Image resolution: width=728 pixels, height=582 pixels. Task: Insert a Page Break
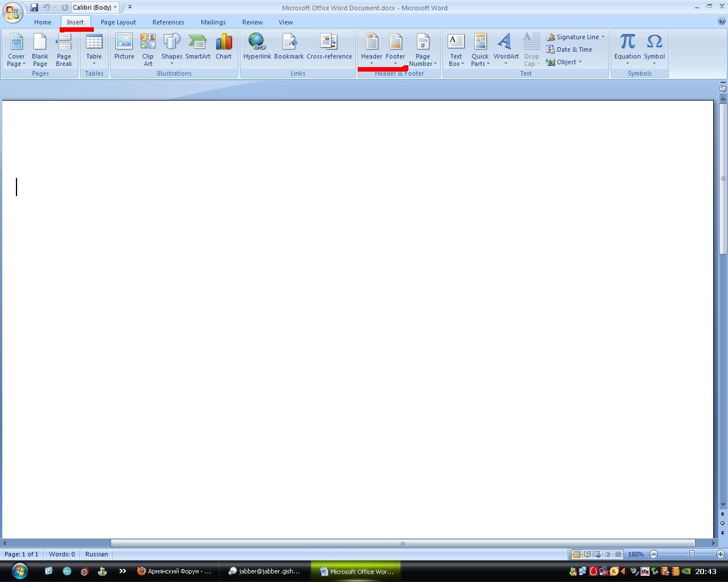click(x=64, y=49)
